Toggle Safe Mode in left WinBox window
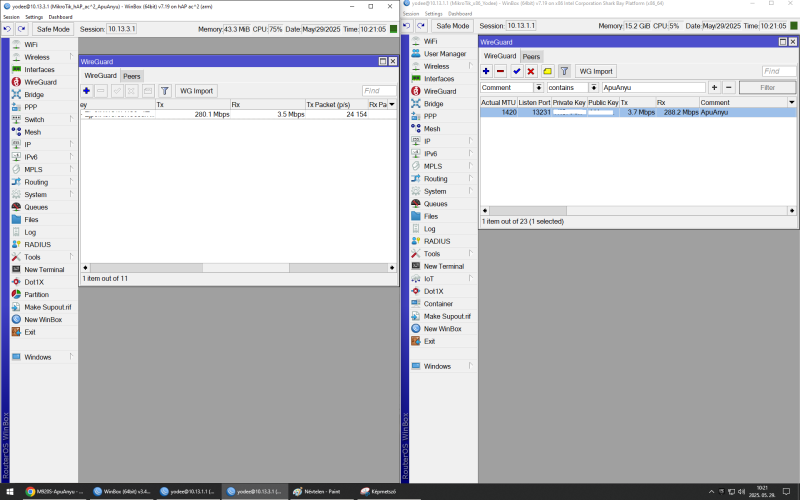800x500 pixels. pos(53,29)
